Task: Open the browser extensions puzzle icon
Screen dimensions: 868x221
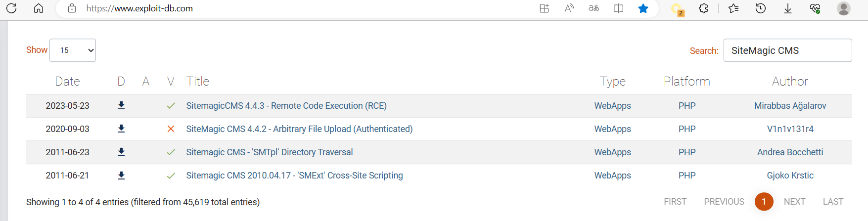Action: (x=703, y=8)
